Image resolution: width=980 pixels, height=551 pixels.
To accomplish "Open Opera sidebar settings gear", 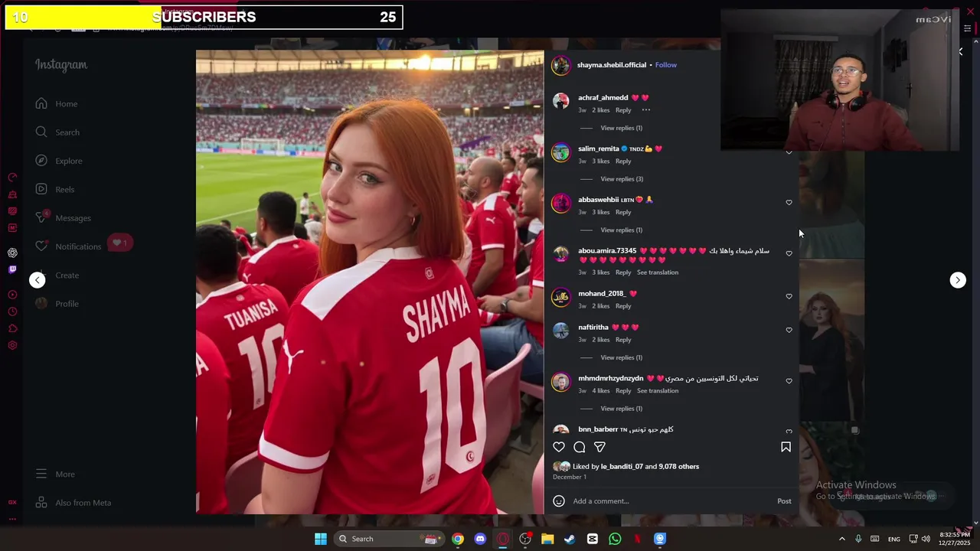I will point(12,345).
